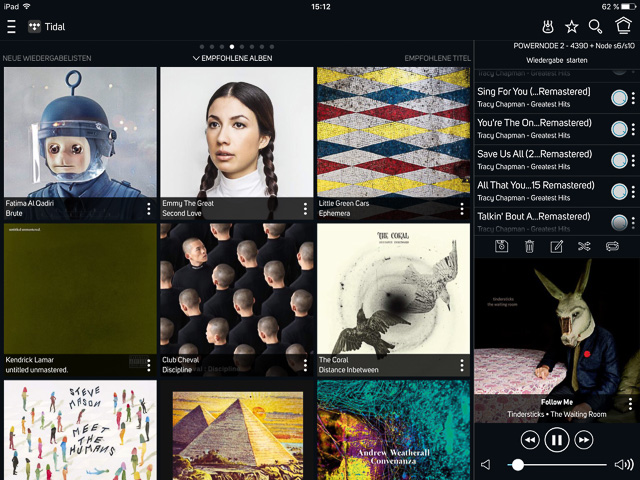Open the search magnifier
Viewport: 640px width, 480px height.
(595, 27)
